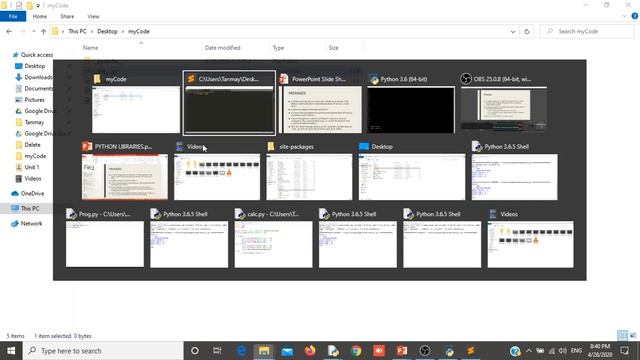Switch to the myCode window thumbnail
The image size is (640, 360).
coord(136,104)
